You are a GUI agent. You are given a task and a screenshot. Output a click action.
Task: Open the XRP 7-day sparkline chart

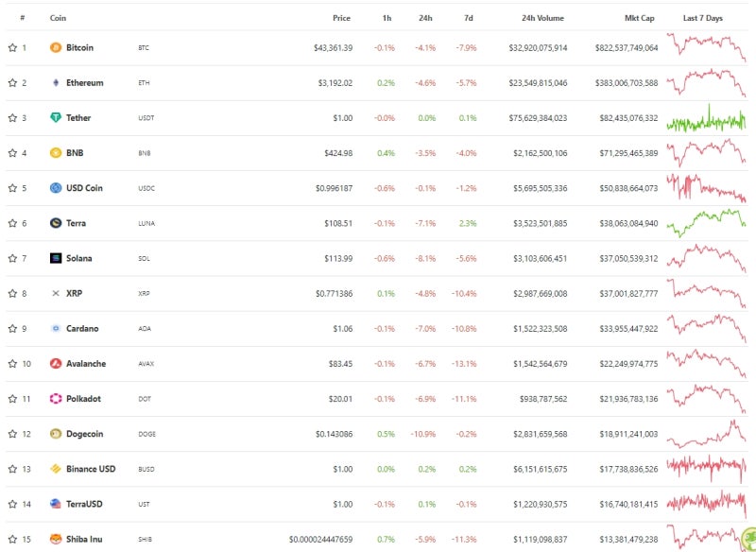[x=706, y=293]
